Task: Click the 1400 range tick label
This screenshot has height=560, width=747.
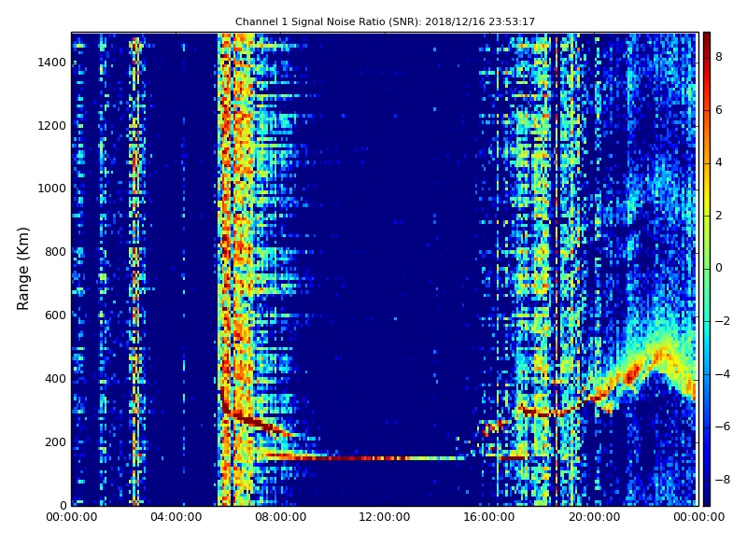Action: [52, 63]
